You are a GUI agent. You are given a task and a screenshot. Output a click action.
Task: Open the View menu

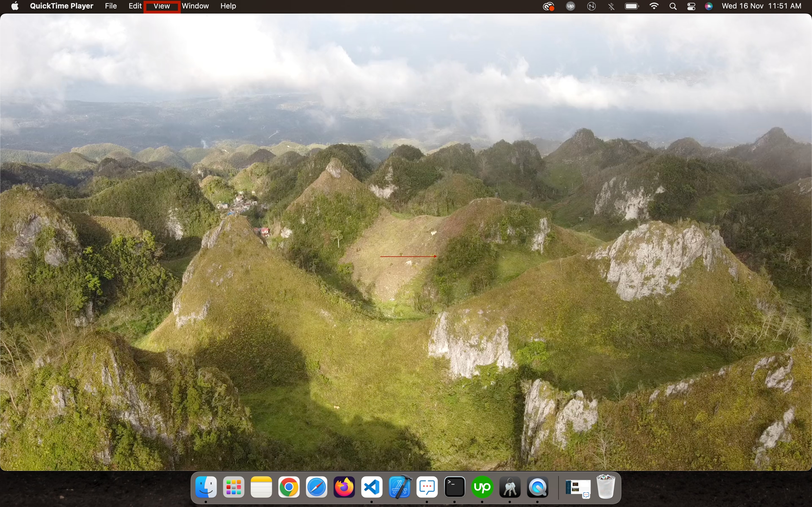162,6
